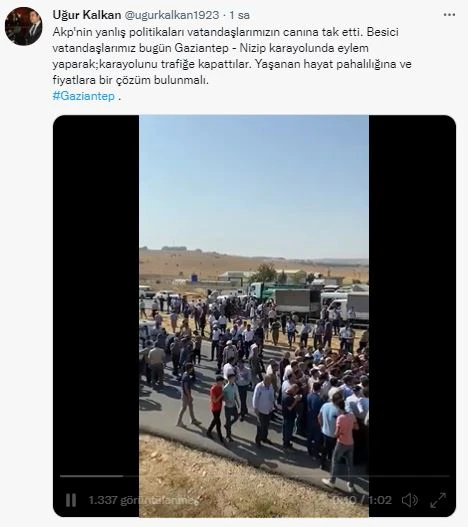Open the tweet via the '1 sa' timestamp

click(x=240, y=15)
